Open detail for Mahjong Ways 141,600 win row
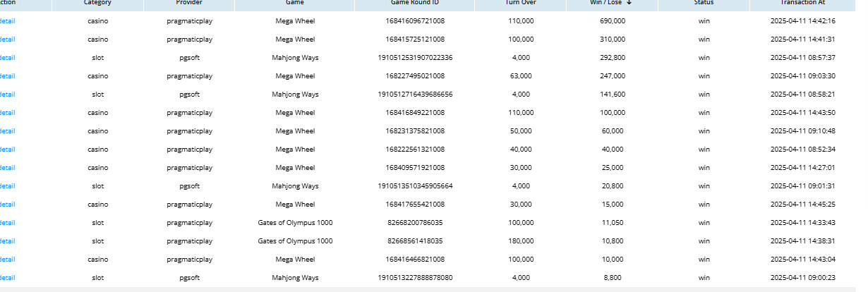 click(7, 95)
